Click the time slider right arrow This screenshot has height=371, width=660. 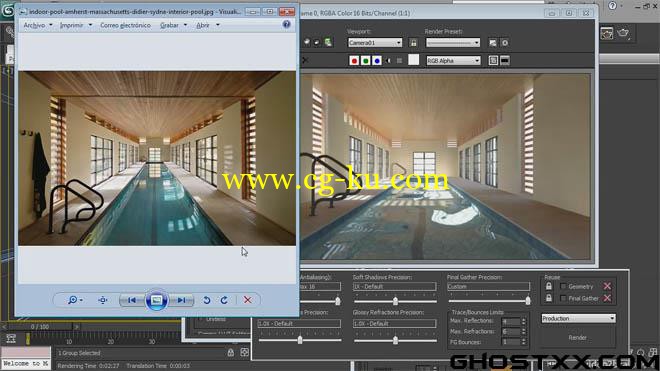(x=77, y=326)
